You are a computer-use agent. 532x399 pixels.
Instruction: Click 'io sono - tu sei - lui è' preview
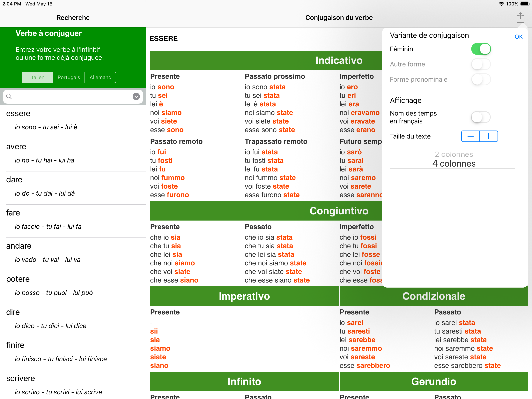pos(46,127)
